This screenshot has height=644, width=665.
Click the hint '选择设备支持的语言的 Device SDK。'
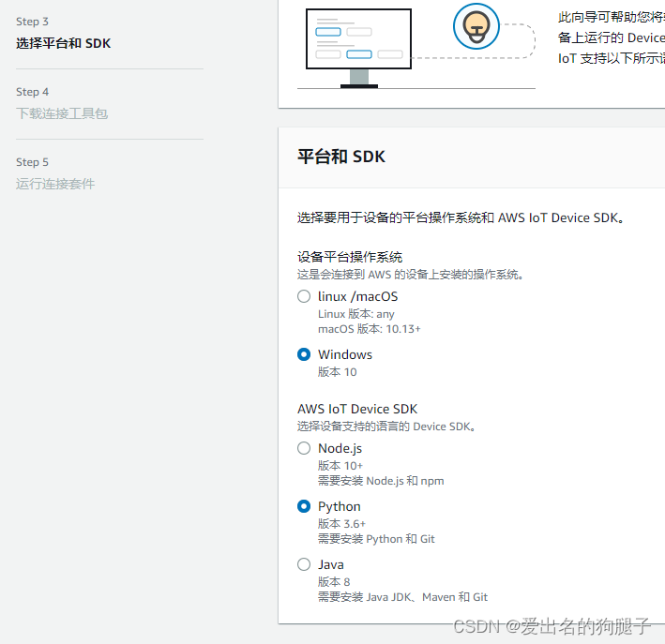(x=385, y=427)
